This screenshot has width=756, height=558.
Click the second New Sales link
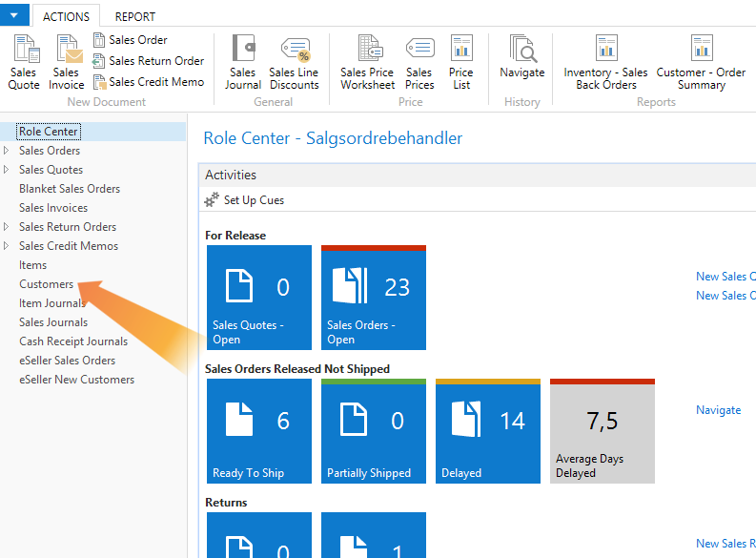coord(725,296)
